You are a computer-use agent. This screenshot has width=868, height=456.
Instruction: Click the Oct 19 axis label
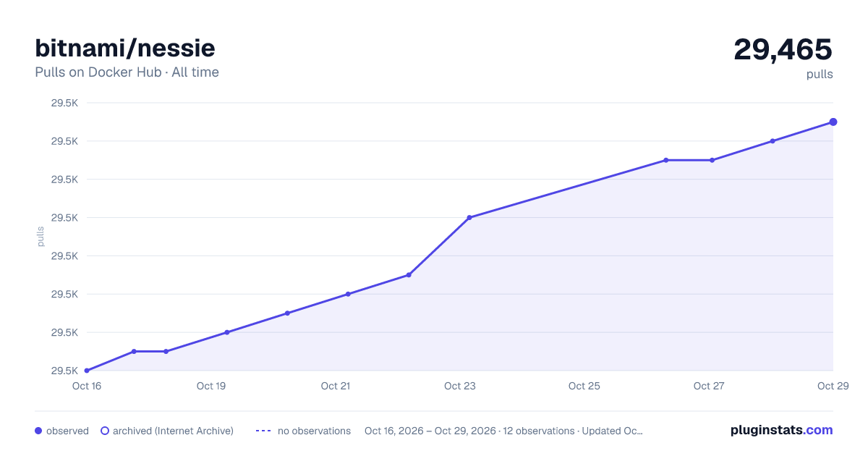211,386
